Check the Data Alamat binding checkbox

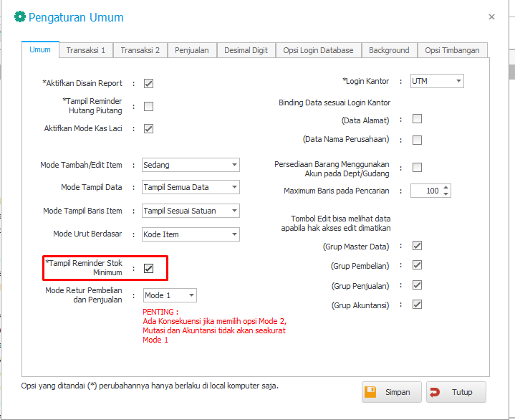point(417,119)
